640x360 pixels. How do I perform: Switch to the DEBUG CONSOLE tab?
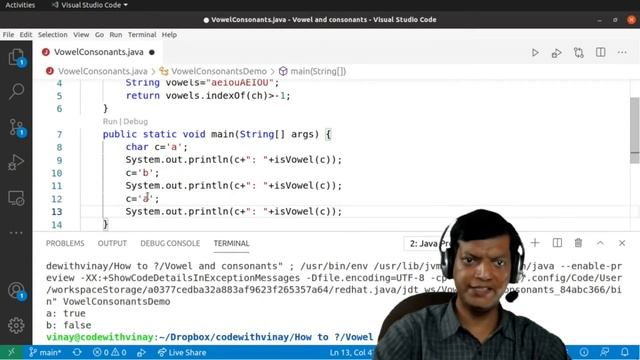[x=170, y=243]
